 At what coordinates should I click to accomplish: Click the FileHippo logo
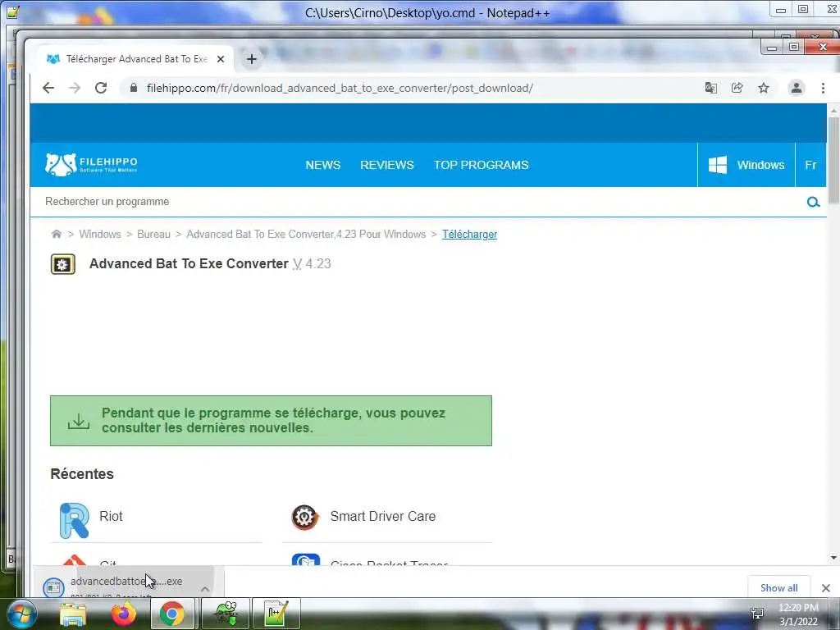[91, 164]
